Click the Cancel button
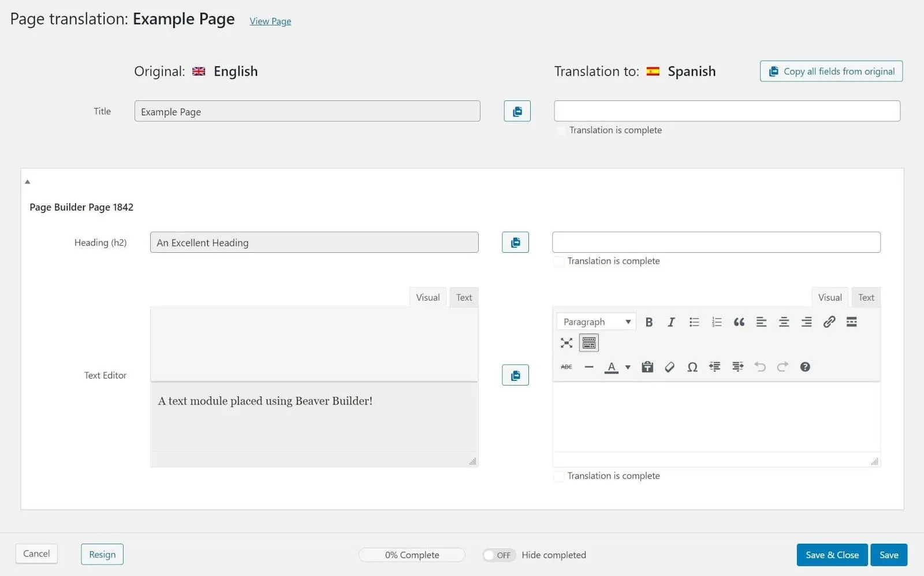Image resolution: width=924 pixels, height=576 pixels. [36, 554]
